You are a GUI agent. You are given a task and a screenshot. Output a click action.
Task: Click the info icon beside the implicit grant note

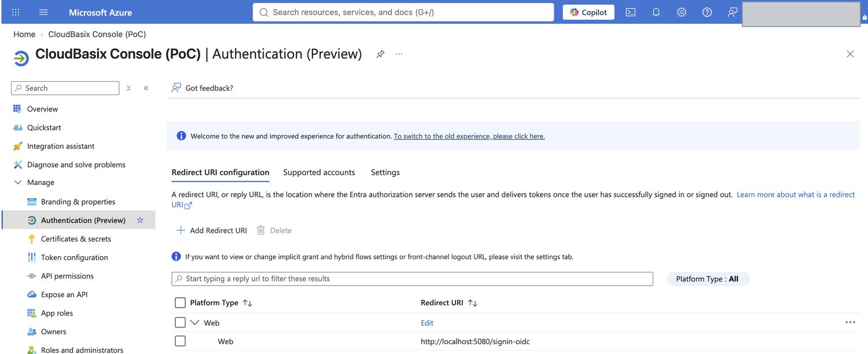176,256
